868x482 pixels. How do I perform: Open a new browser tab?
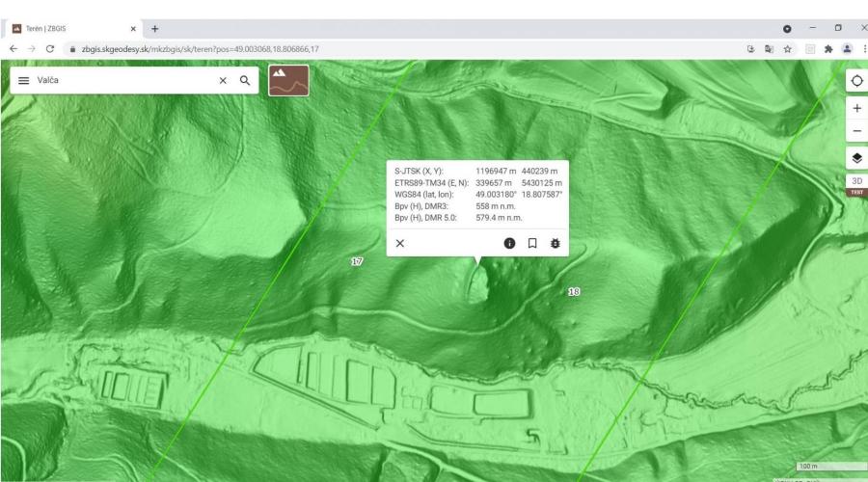154,29
